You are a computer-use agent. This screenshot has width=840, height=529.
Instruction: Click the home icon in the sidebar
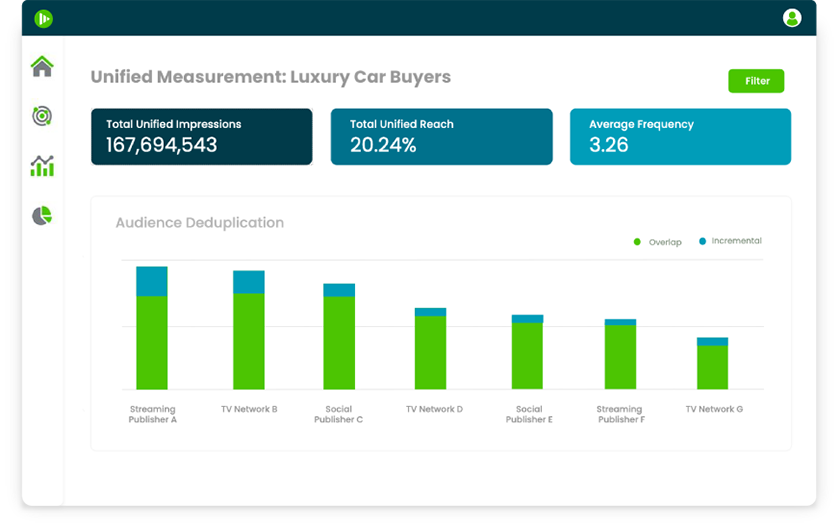click(42, 67)
